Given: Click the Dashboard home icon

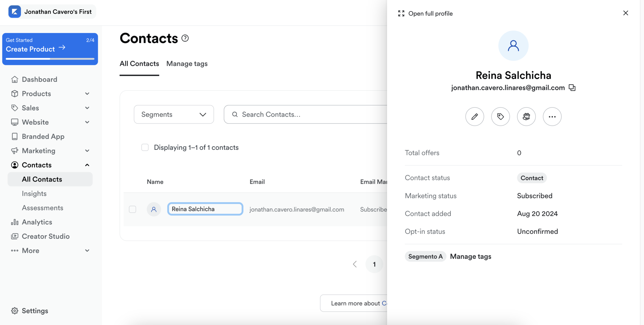Looking at the screenshot, I should click(15, 80).
